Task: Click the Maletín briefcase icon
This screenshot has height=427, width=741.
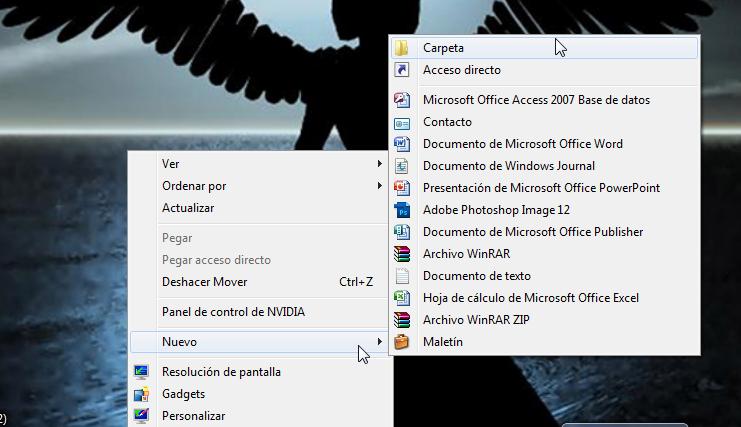Action: 402,342
